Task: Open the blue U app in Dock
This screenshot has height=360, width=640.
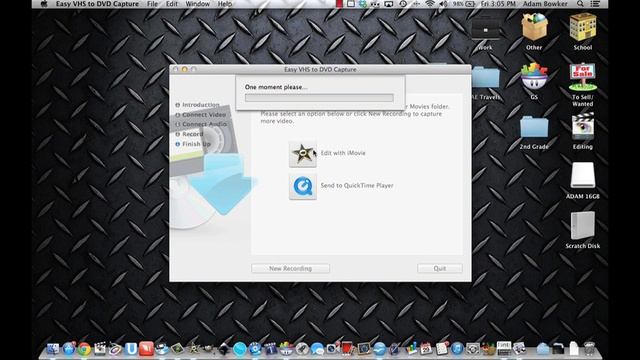Action: click(131, 349)
